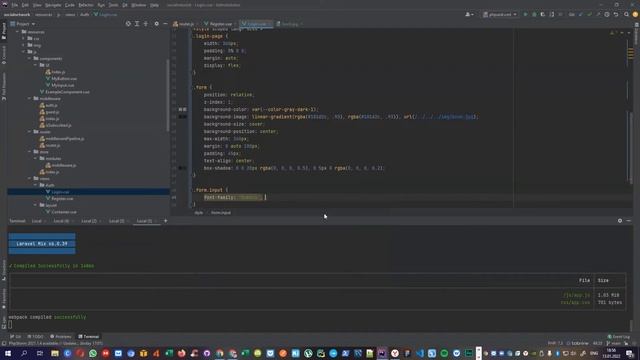The image size is (640, 360).
Task: Collapse the resources folder
Action: click(x=18, y=32)
